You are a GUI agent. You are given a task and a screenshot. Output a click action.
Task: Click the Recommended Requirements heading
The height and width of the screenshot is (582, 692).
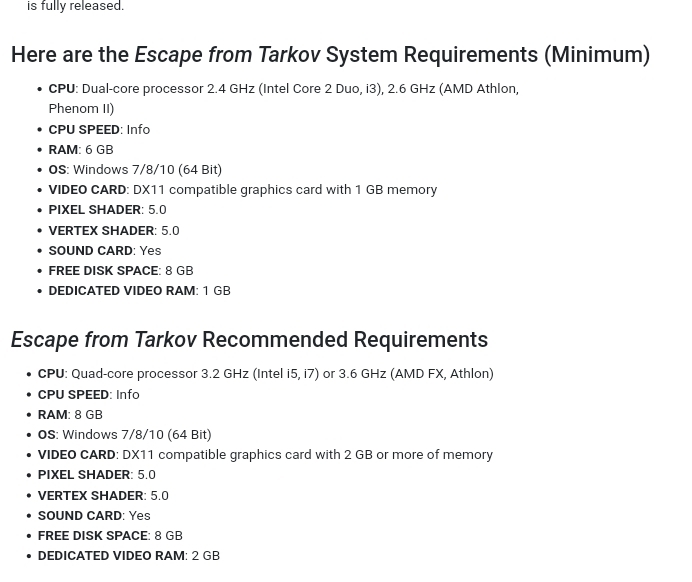point(249,340)
